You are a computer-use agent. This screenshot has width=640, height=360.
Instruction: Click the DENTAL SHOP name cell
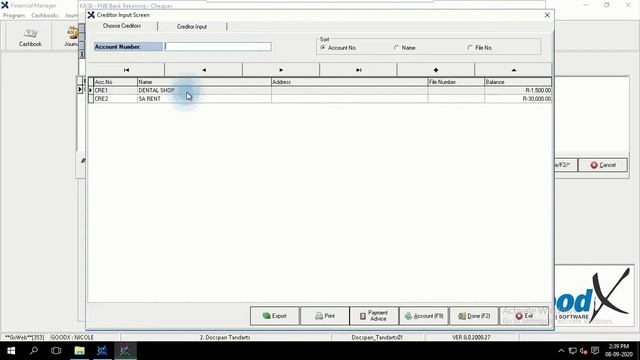coord(204,90)
